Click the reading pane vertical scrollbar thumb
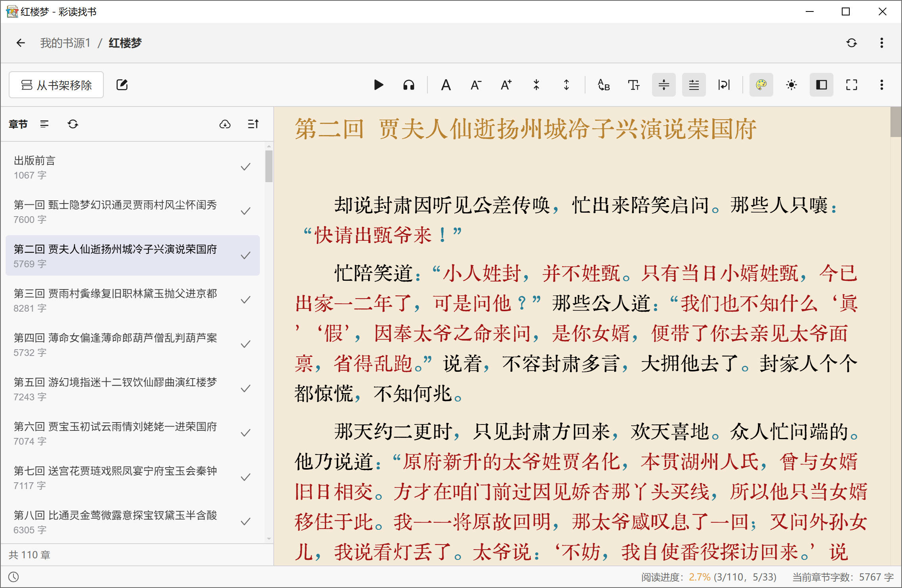This screenshot has width=902, height=588. pyautogui.click(x=896, y=122)
